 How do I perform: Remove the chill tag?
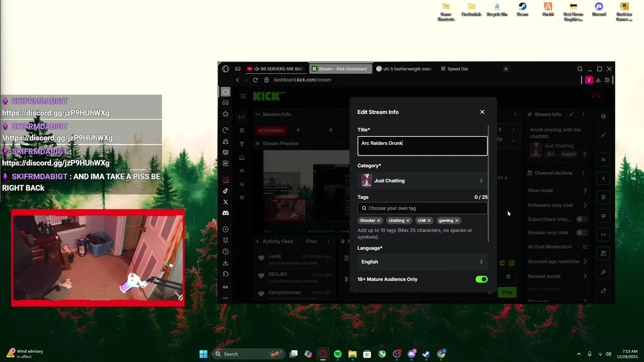429,221
